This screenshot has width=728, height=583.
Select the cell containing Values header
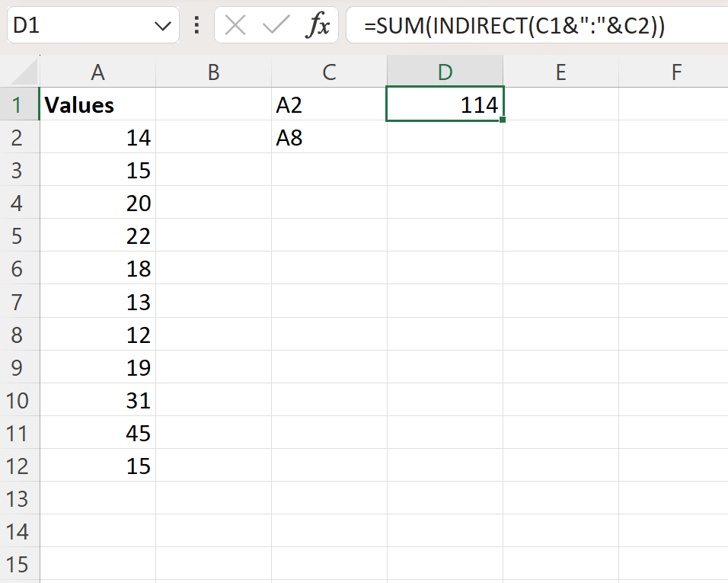click(97, 104)
